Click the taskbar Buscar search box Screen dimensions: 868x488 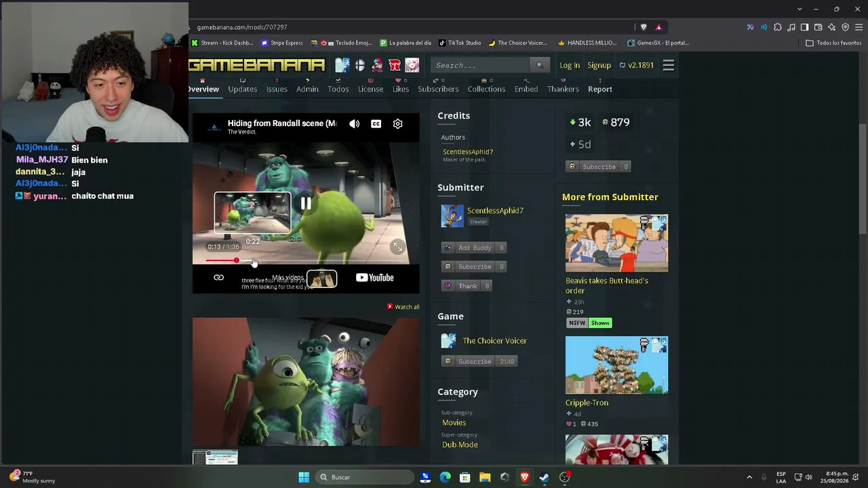click(364, 477)
